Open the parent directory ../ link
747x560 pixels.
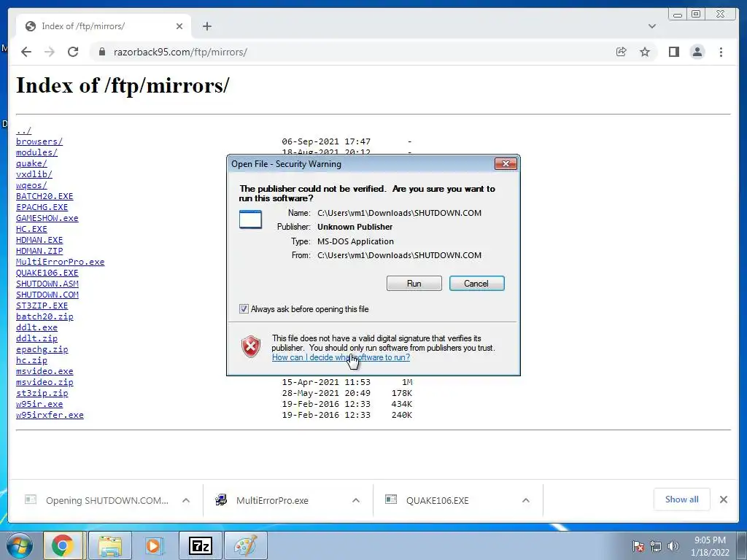(x=24, y=131)
